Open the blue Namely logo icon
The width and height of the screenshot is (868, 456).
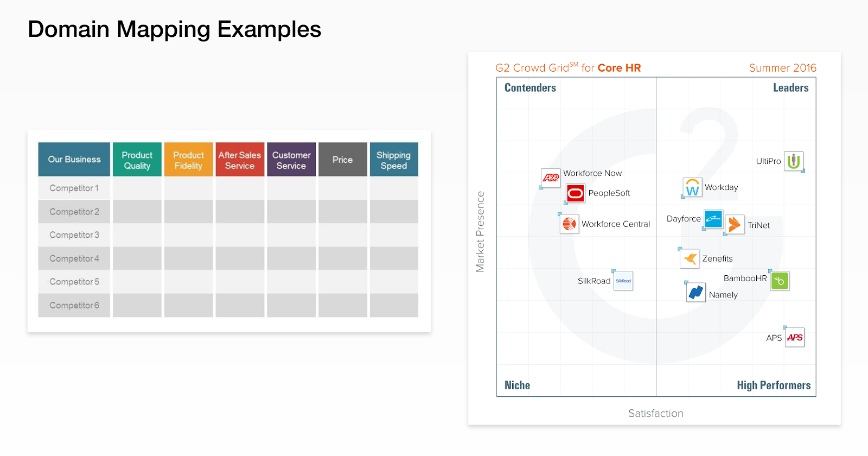point(696,293)
